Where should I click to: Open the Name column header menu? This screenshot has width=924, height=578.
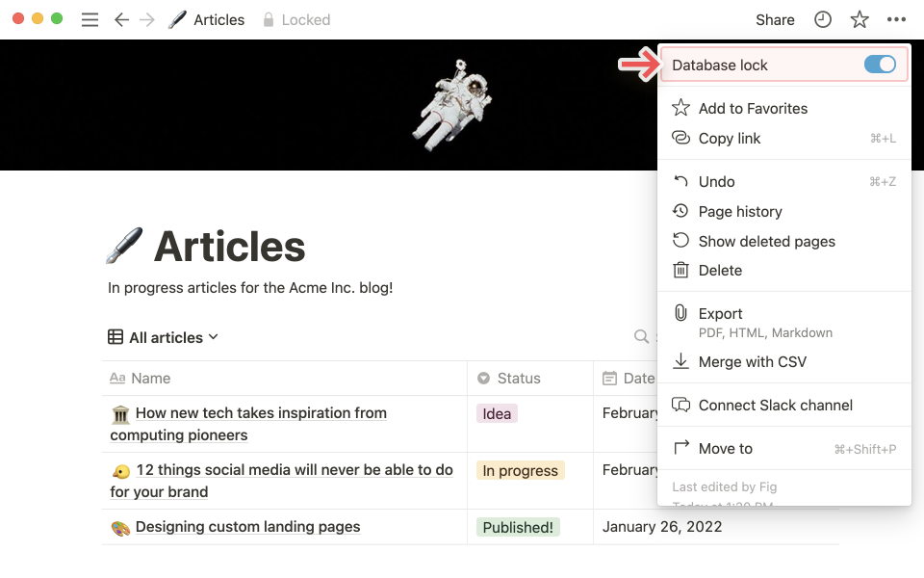tap(150, 379)
